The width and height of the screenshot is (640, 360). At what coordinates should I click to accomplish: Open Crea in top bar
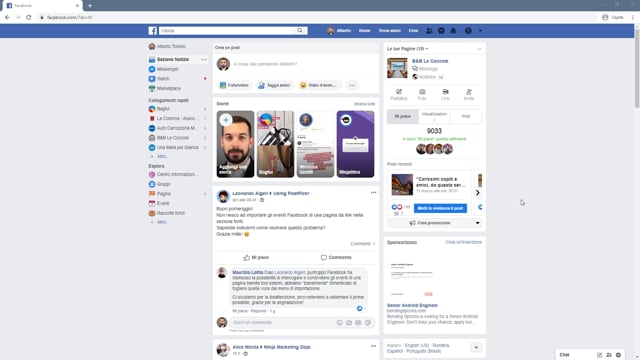point(413,31)
